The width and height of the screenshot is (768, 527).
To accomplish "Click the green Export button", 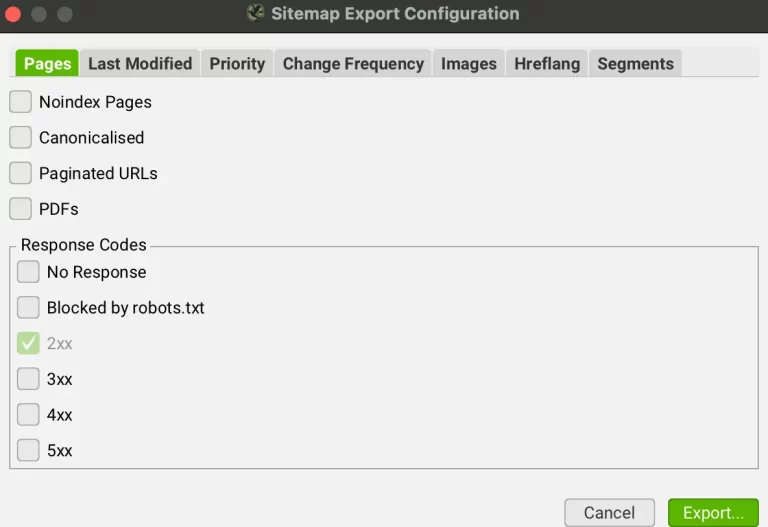I will (713, 513).
